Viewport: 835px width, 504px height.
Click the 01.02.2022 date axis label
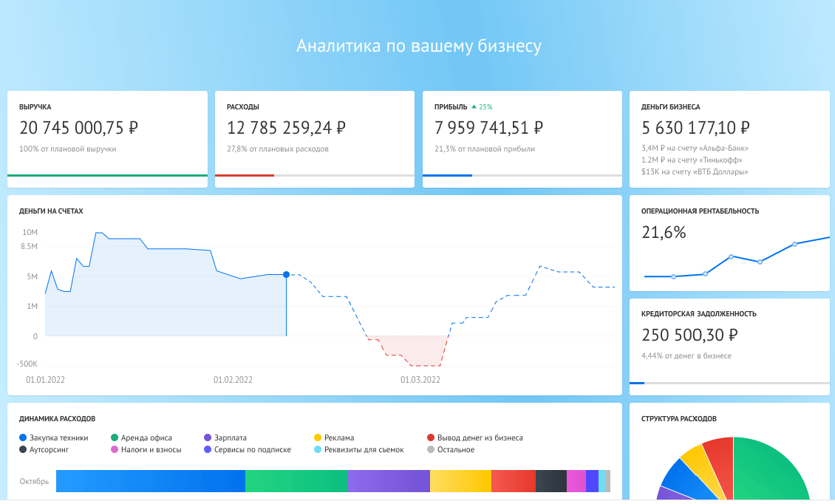point(233,380)
